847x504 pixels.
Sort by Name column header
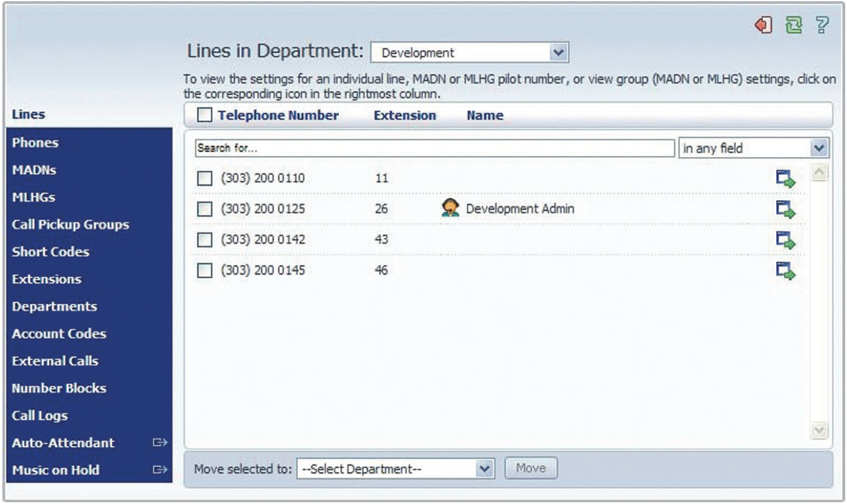click(x=485, y=115)
